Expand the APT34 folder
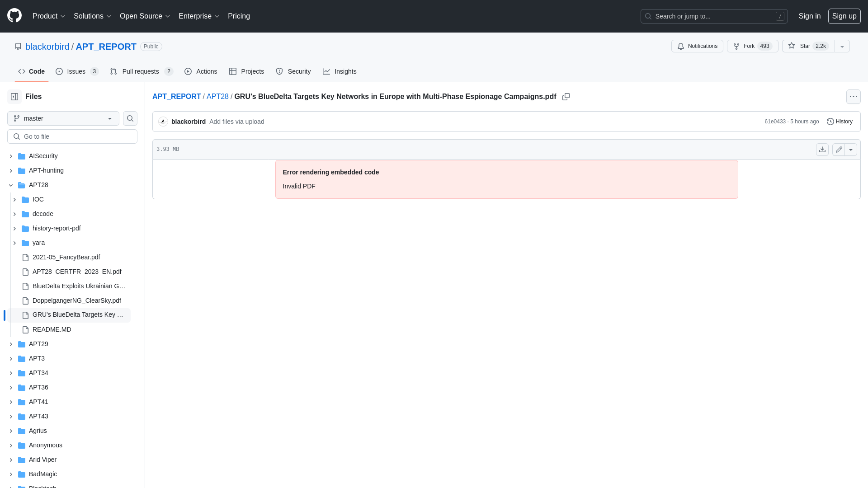 click(x=11, y=373)
